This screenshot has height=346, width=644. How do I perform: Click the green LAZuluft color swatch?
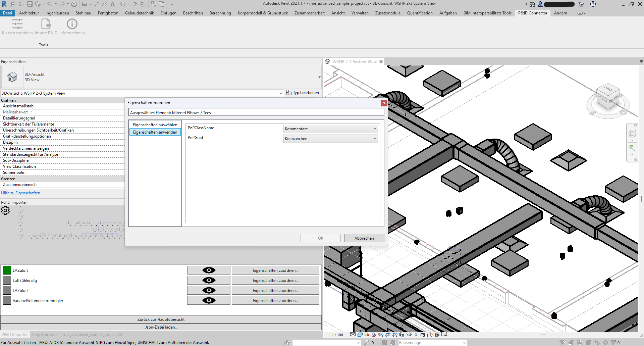[6, 270]
